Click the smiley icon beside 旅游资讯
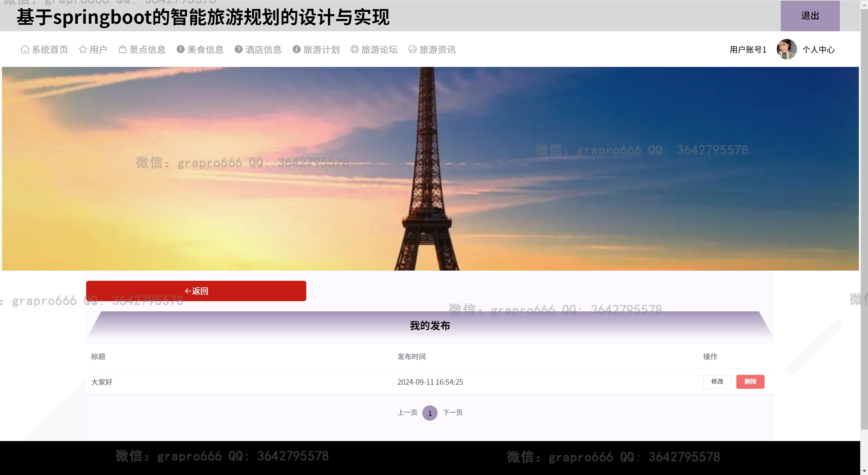Viewport: 868px width, 475px height. (x=412, y=50)
